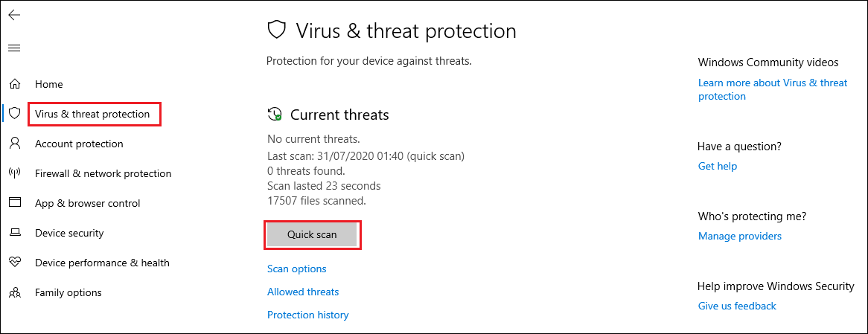The height and width of the screenshot is (334, 868).
Task: View Allowed threats link
Action: [x=303, y=292]
